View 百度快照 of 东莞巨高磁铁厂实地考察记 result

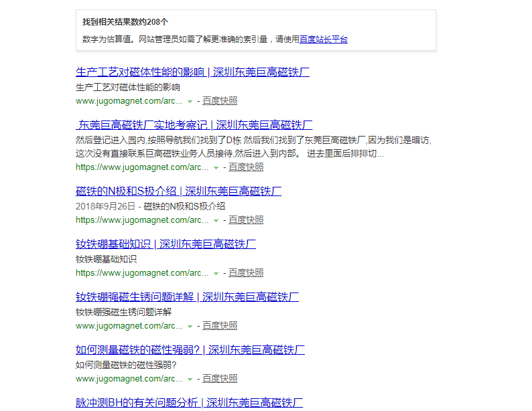(246, 167)
